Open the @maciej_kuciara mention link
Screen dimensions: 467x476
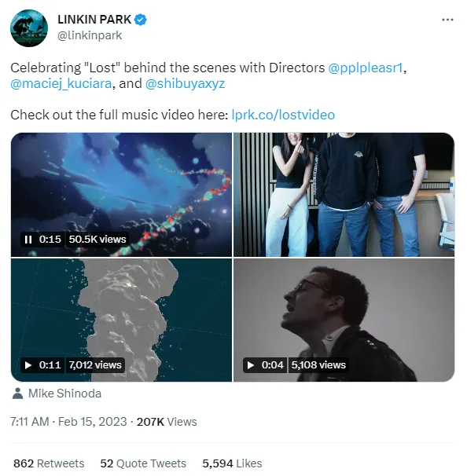pyautogui.click(x=61, y=83)
